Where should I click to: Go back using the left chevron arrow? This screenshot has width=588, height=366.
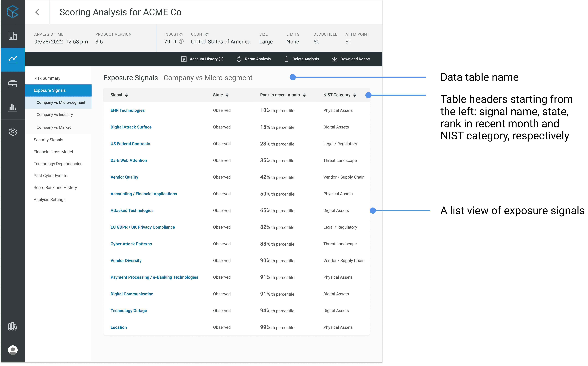37,12
